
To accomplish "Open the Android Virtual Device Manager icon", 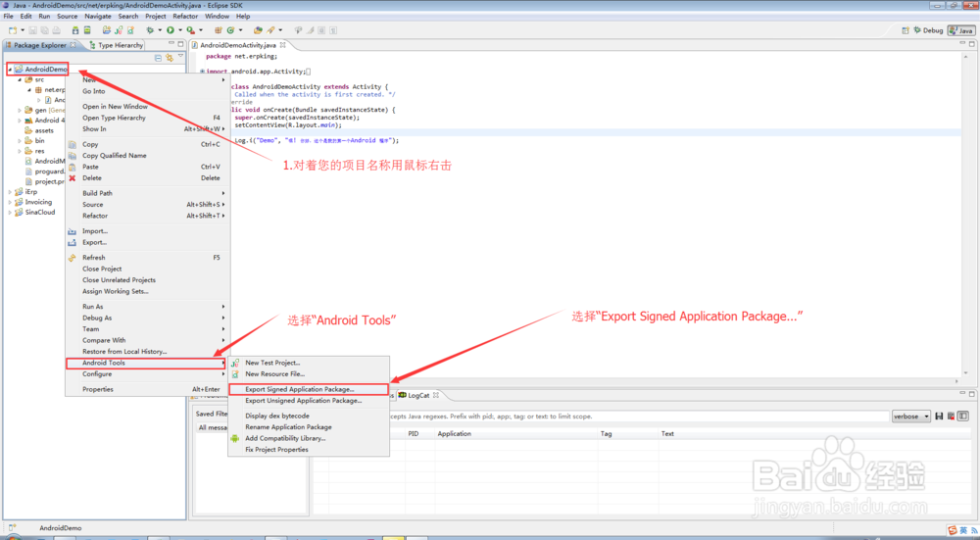I will 87,30.
